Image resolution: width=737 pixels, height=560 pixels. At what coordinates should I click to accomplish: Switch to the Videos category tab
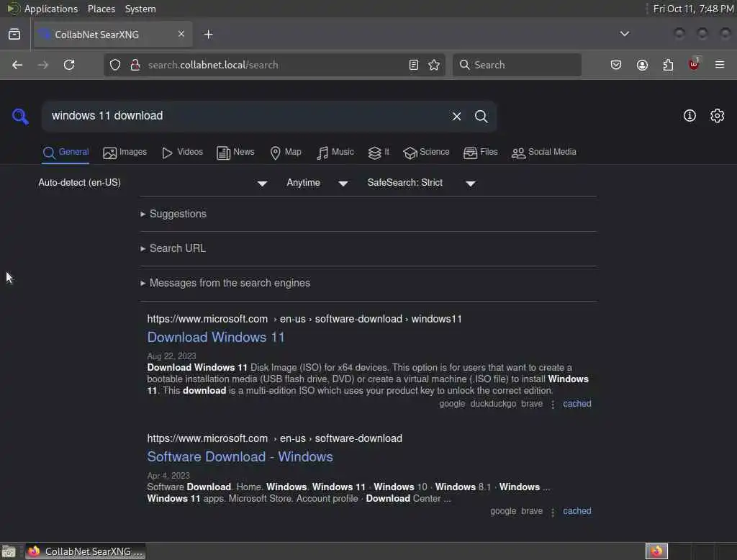tap(182, 153)
